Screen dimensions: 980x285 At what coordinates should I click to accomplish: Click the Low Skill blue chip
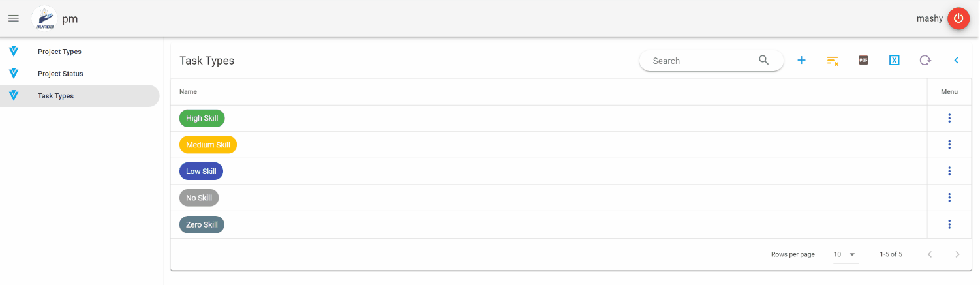(201, 172)
